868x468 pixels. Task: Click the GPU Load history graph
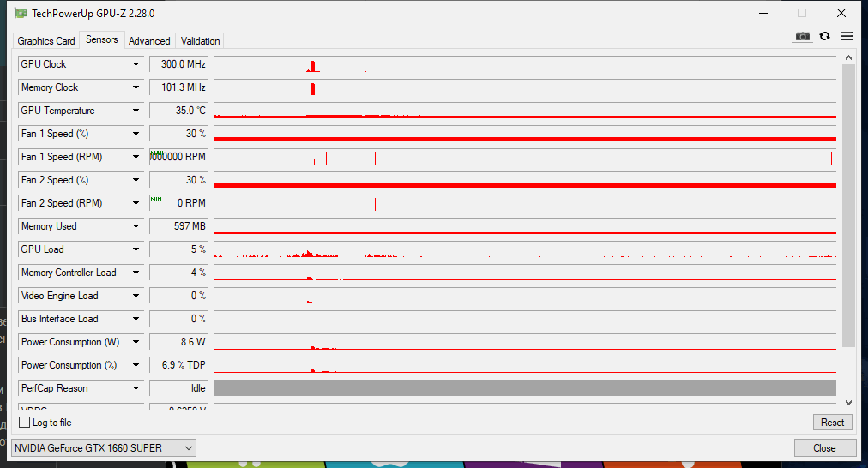click(x=525, y=249)
